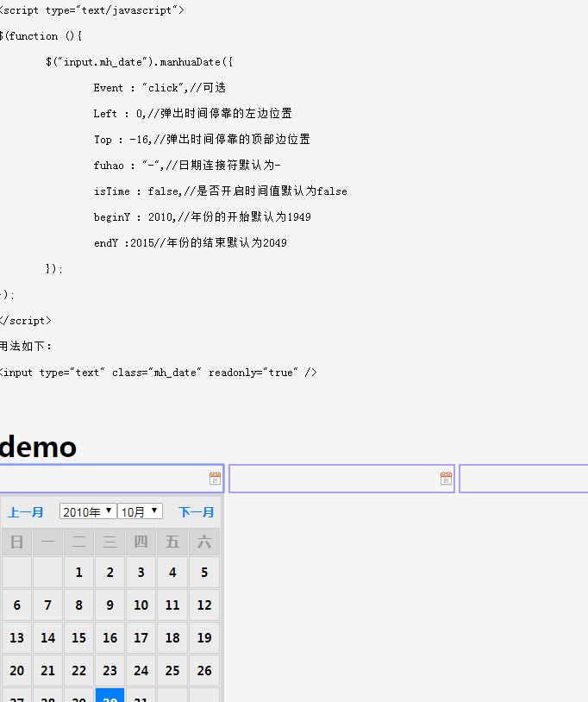Click calendar icon in second date input
This screenshot has width=588, height=702.
[446, 478]
